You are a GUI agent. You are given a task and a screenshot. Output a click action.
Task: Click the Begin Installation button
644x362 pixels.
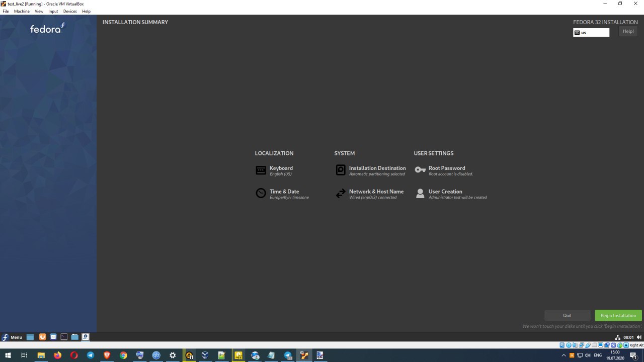click(x=618, y=315)
